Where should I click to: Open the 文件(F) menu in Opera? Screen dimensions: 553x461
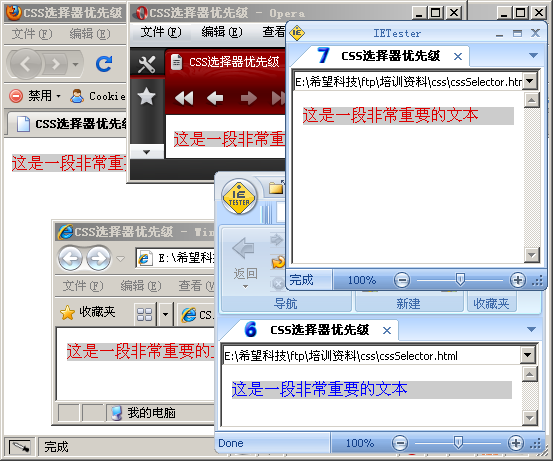pos(161,32)
